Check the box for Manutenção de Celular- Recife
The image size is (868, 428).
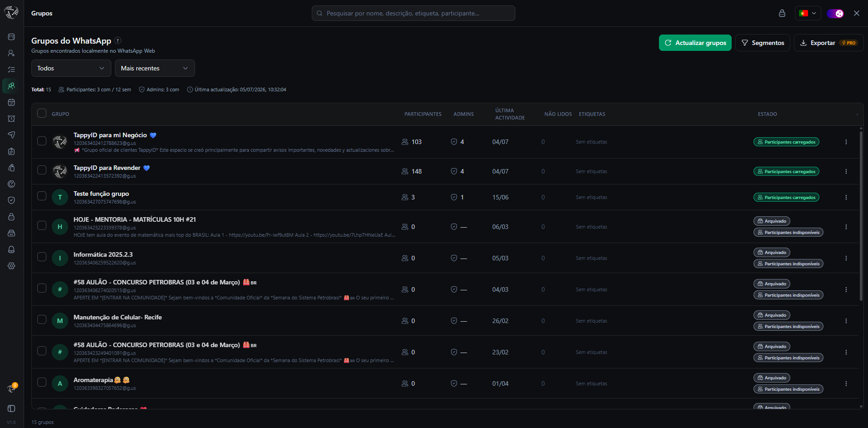42,319
